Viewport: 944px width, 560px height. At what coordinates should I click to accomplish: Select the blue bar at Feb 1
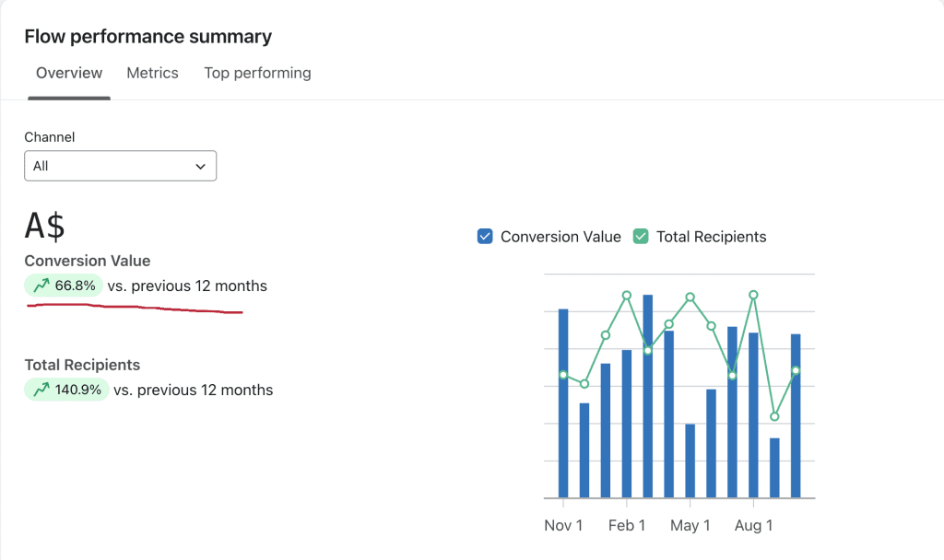coord(627,424)
